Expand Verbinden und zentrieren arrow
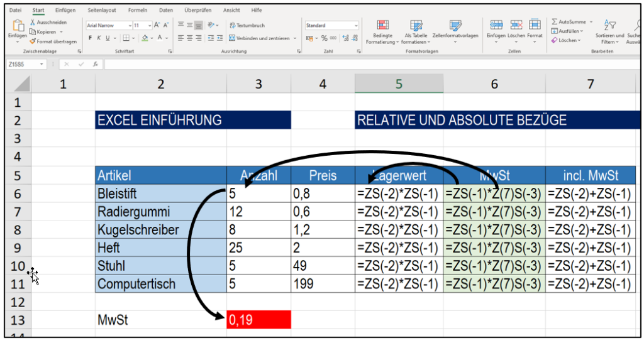 coord(295,38)
